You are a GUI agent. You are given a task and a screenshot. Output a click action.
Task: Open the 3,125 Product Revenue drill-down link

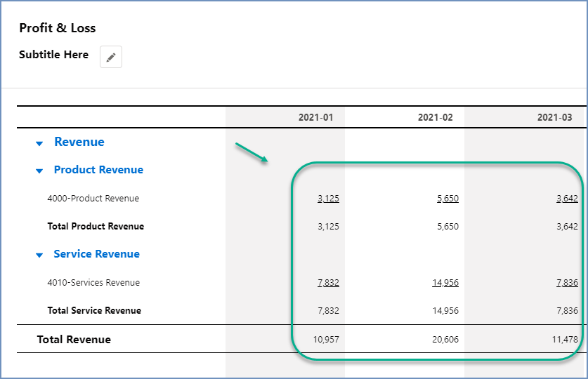click(x=328, y=199)
